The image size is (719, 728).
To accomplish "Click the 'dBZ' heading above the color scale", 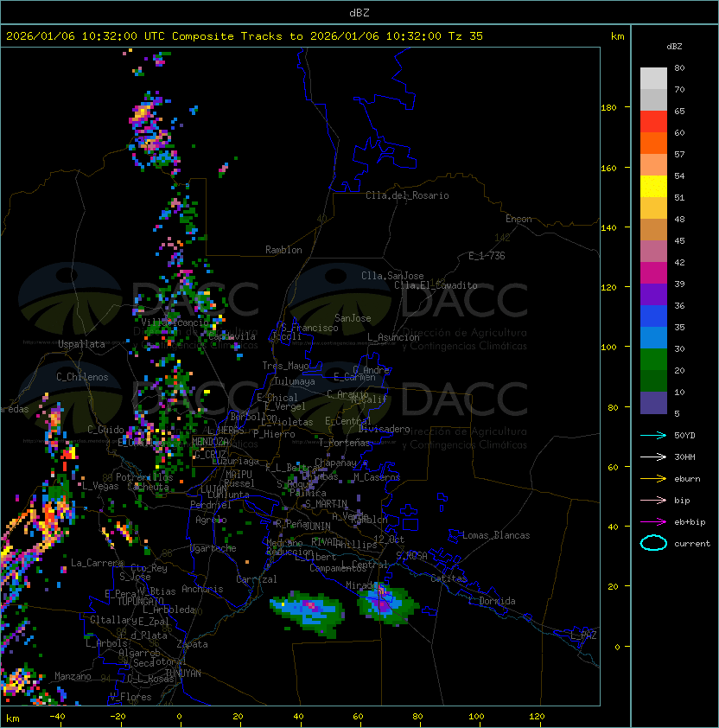I will click(x=674, y=47).
